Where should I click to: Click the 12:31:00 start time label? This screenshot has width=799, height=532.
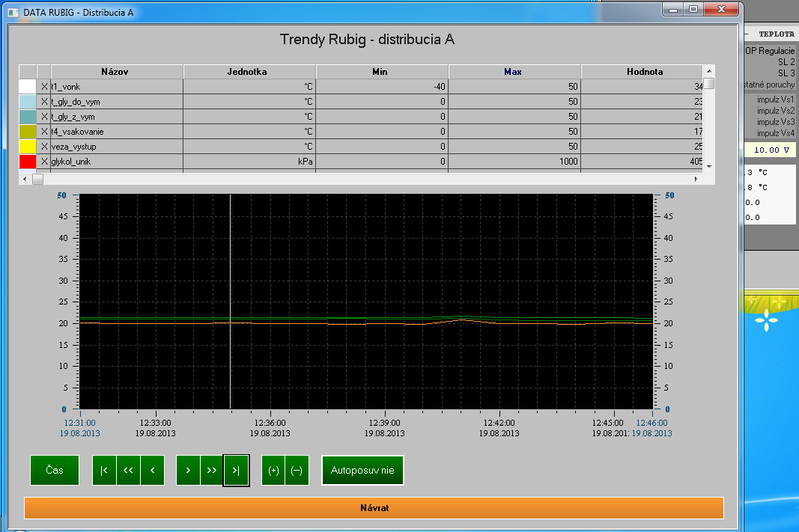[79, 423]
